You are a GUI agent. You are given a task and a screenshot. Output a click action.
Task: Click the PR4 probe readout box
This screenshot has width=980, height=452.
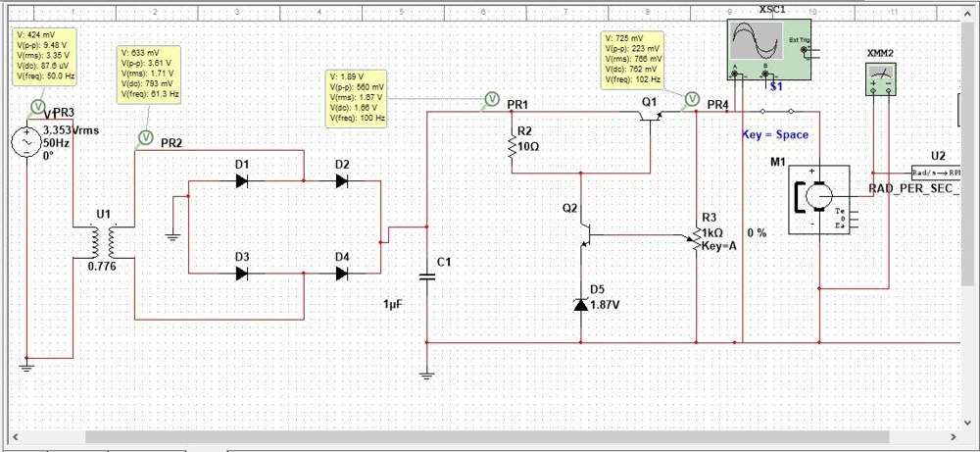(632, 60)
